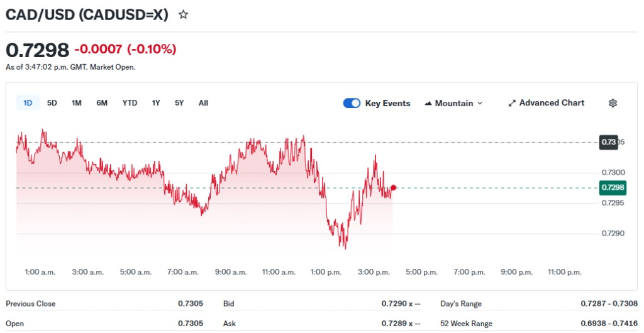
Task: Click the Mountain chart type icon
Action: tap(429, 103)
